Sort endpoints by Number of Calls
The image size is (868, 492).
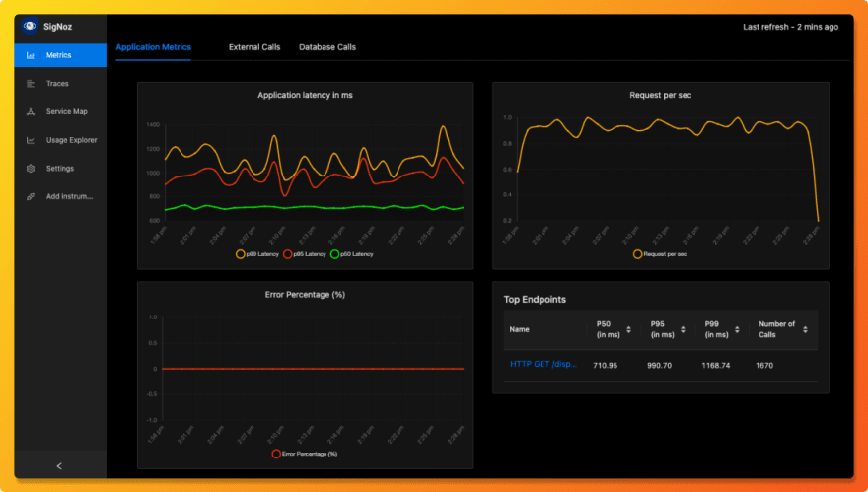pos(806,330)
